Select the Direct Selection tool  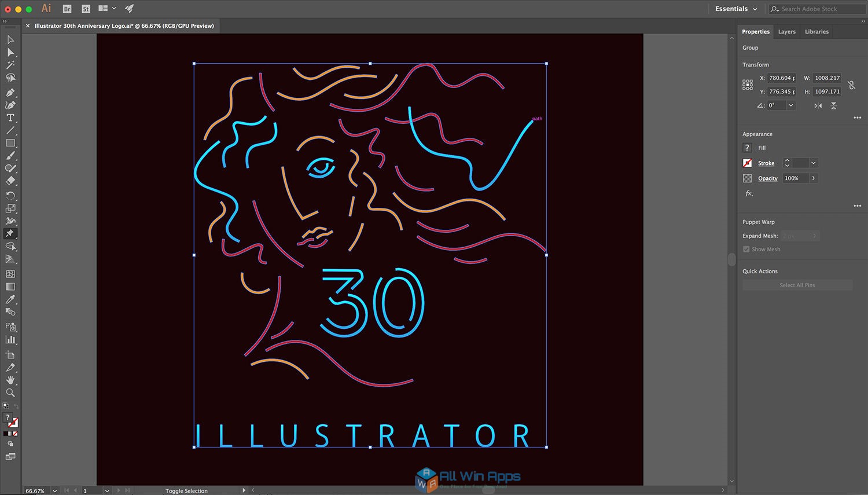(10, 53)
